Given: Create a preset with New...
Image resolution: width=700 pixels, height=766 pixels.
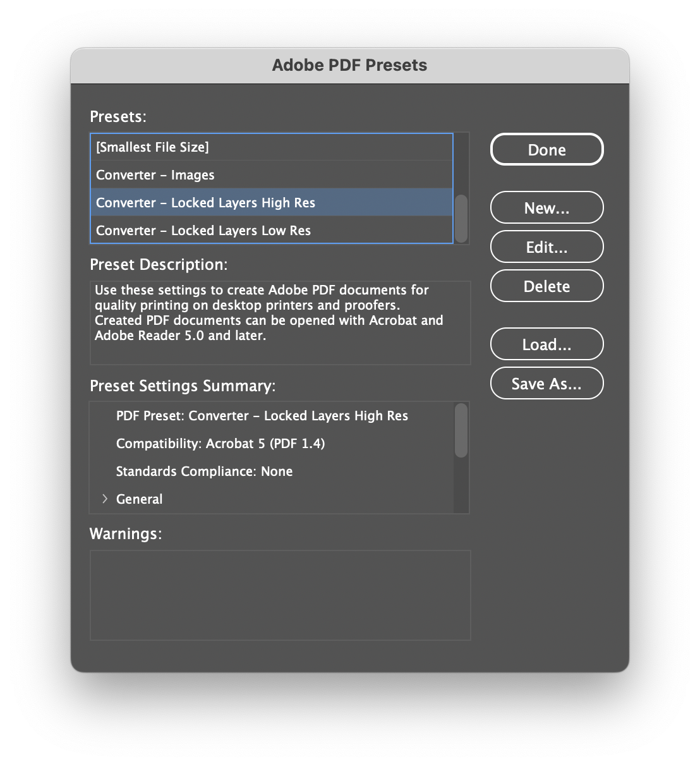Looking at the screenshot, I should click(546, 208).
